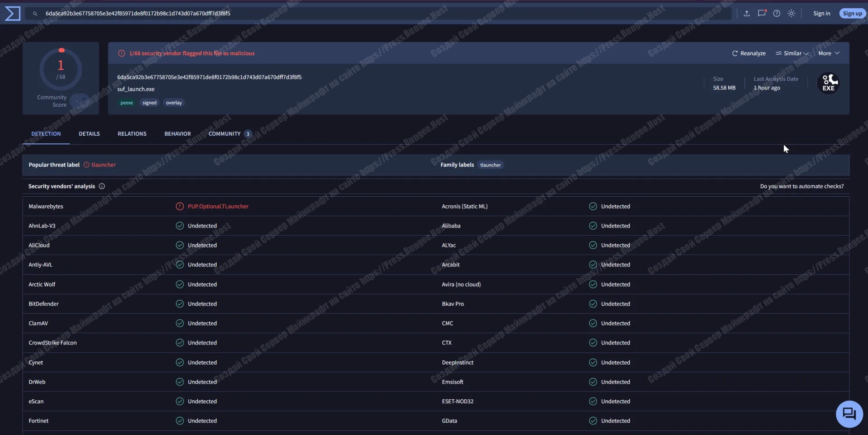
Task: Click the tlauncher family label chip
Action: 490,165
